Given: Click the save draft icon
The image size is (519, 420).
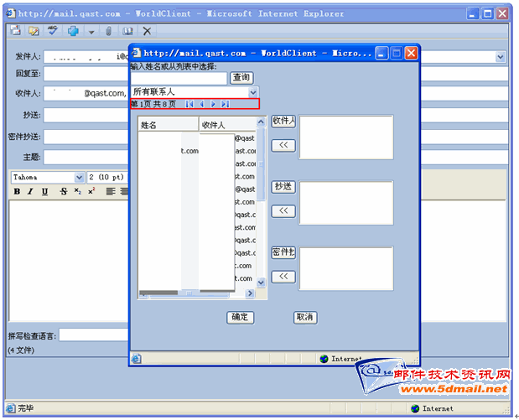Looking at the screenshot, I should point(34,31).
